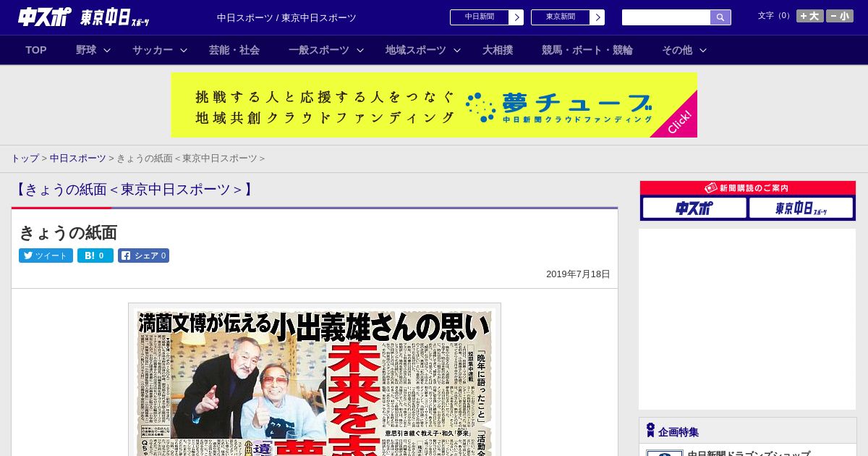The width and height of the screenshot is (868, 456).
Task: Expand サッカー dropdown chevron
Action: click(x=184, y=50)
